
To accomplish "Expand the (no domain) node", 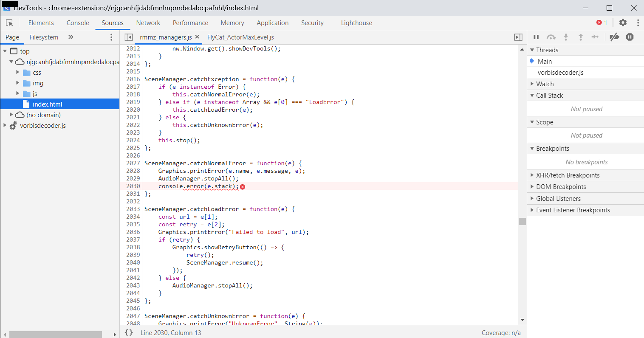I will 11,115.
